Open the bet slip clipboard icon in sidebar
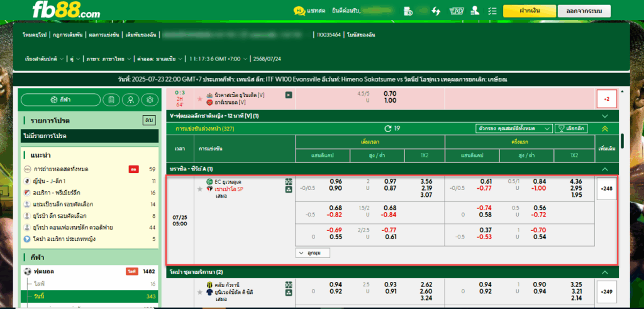Viewport: 644px width, 309px height. pos(111,99)
